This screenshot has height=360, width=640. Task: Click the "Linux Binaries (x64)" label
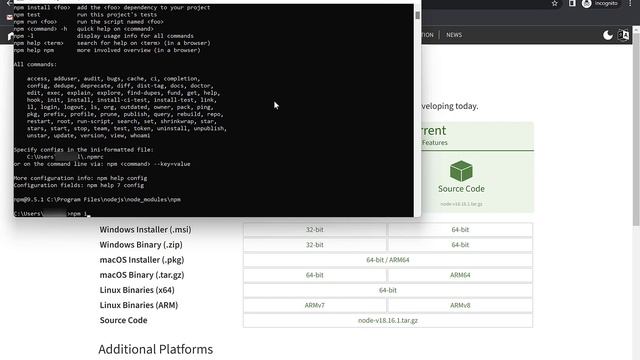coord(137,290)
